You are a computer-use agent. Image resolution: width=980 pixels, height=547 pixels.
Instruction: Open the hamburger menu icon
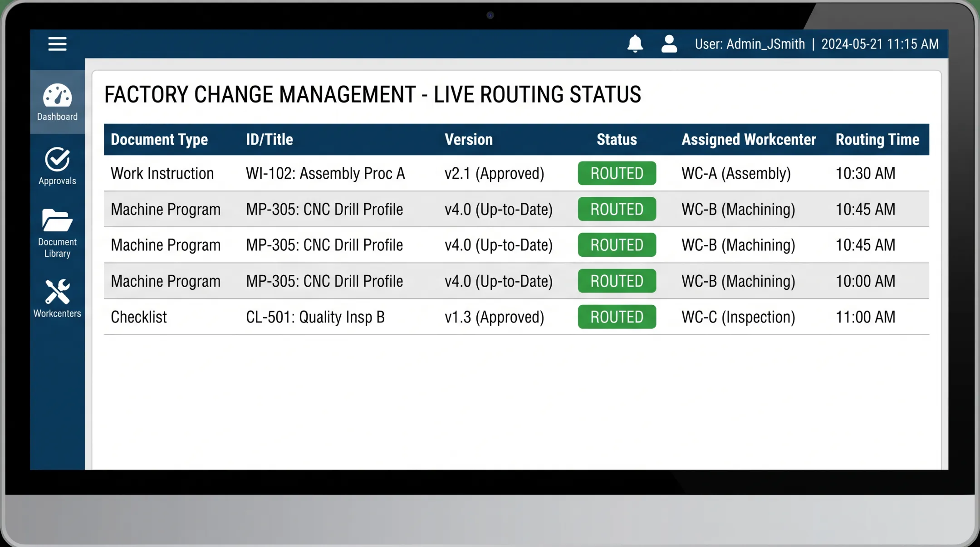[57, 44]
